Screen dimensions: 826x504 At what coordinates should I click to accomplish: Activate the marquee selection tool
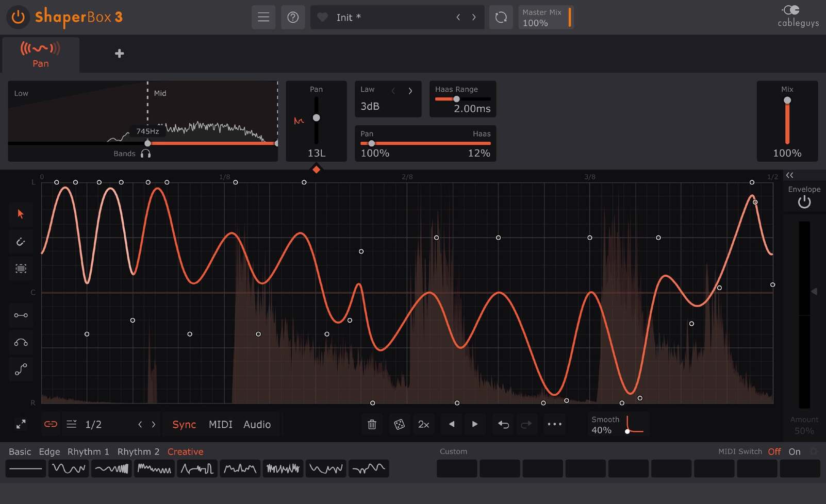[21, 268]
